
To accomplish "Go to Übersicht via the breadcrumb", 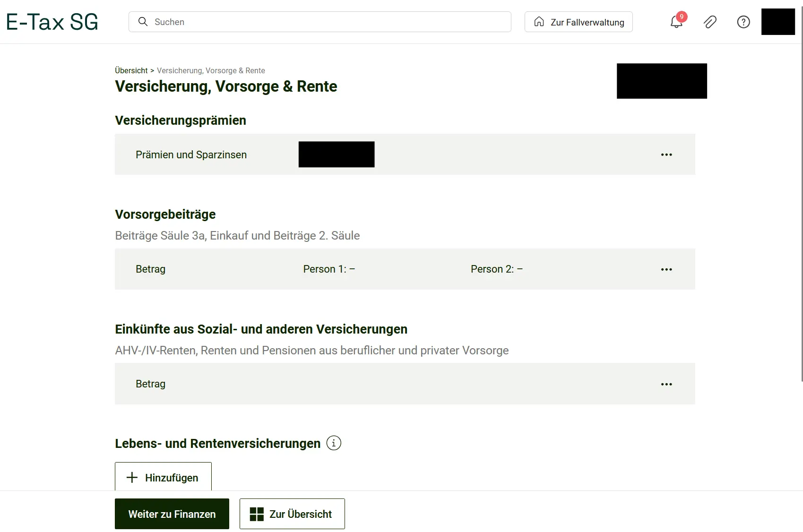I will pos(131,70).
